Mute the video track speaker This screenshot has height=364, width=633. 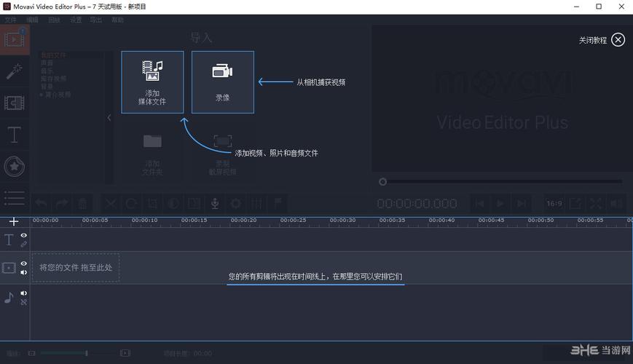(x=24, y=272)
